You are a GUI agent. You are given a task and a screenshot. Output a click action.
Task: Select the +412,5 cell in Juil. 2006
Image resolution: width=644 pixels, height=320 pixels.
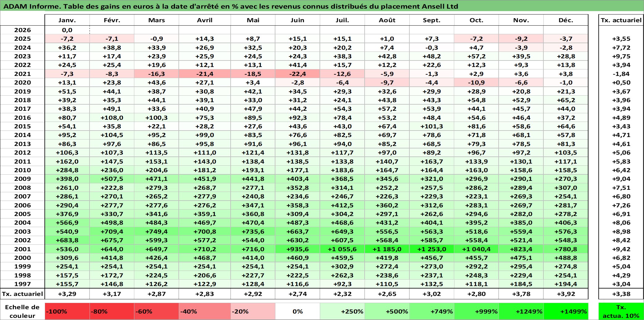click(342, 205)
